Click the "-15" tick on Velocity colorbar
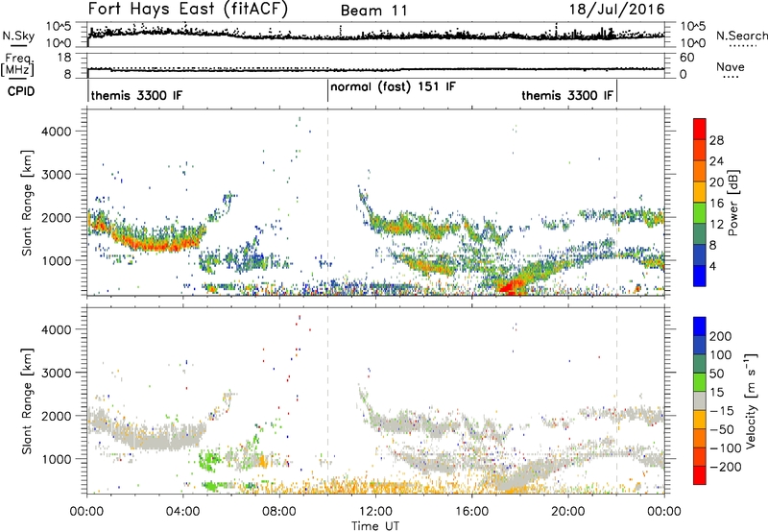The height and width of the screenshot is (532, 768). (722, 411)
